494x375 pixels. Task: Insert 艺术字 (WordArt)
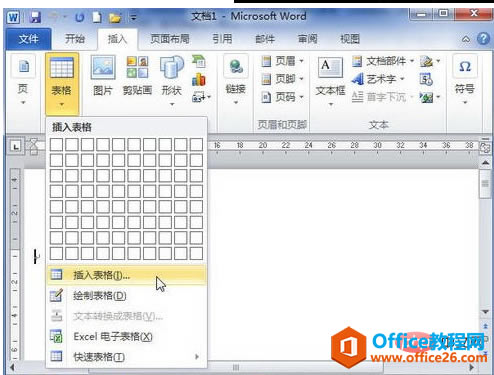pyautogui.click(x=378, y=79)
